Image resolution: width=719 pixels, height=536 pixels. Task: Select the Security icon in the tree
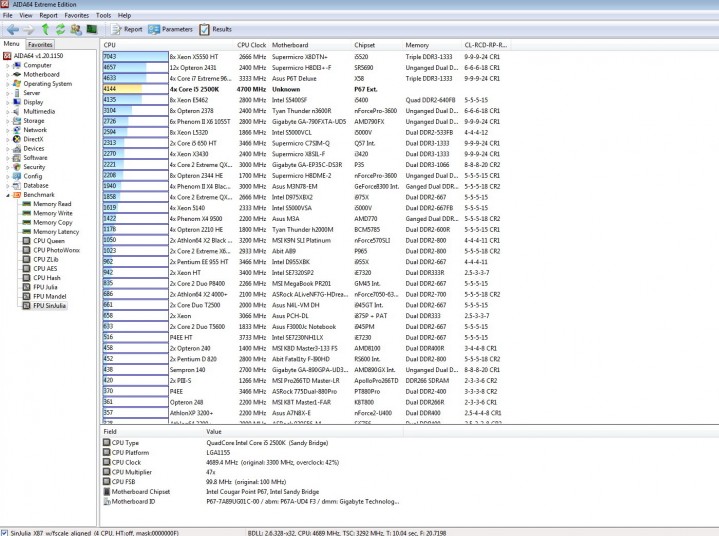tap(17, 167)
